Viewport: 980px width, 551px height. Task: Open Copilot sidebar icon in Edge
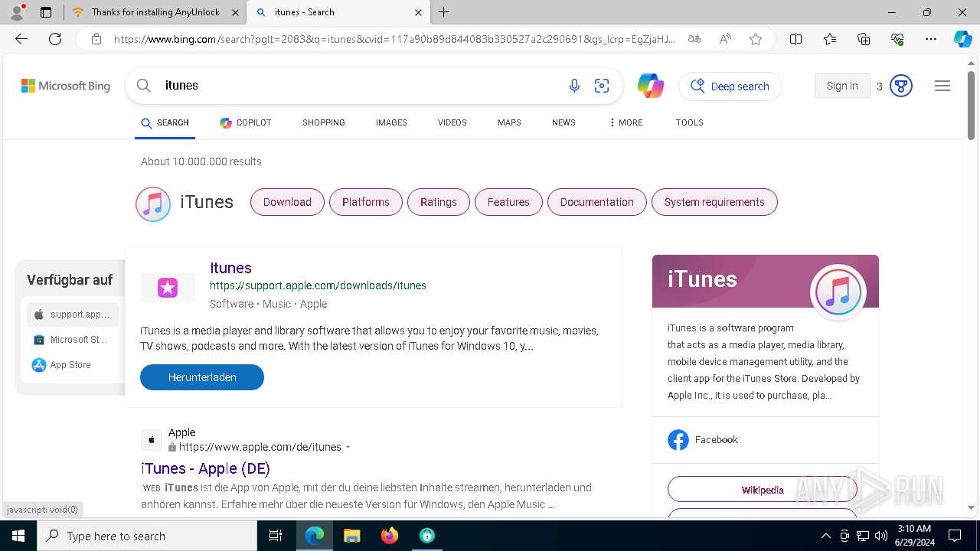click(962, 39)
